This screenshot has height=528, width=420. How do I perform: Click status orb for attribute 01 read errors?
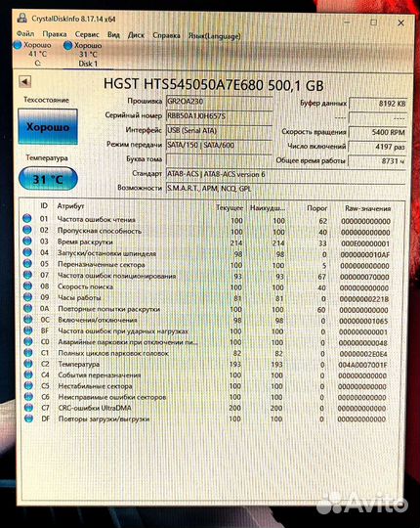(27, 218)
